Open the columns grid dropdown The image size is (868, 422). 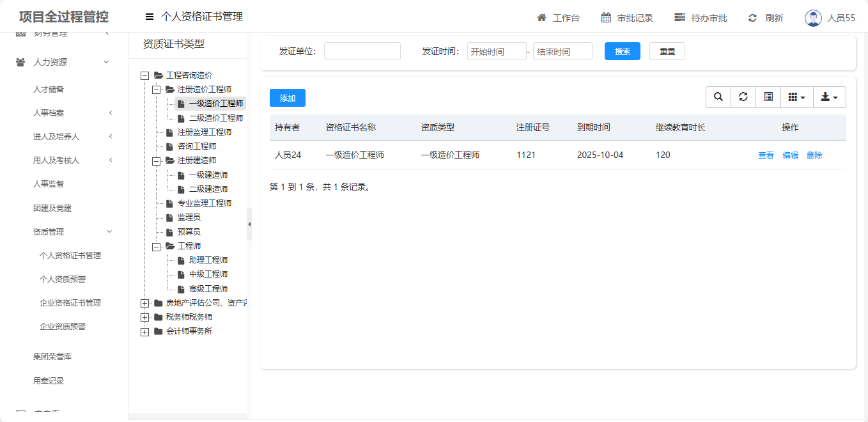796,97
